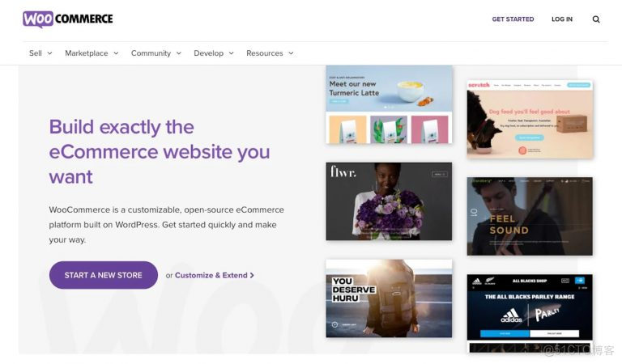
Task: Select the Feel Sound showcase thumbnail
Action: tap(530, 216)
